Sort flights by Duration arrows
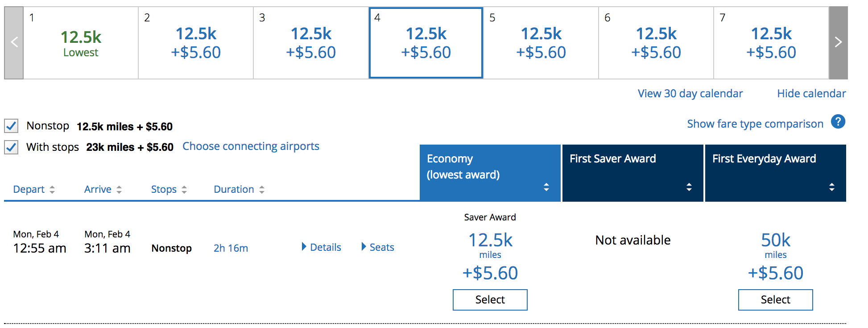 coord(262,190)
